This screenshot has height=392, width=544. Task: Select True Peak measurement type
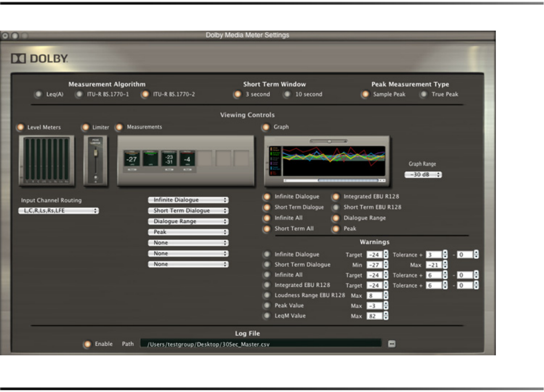pos(423,94)
